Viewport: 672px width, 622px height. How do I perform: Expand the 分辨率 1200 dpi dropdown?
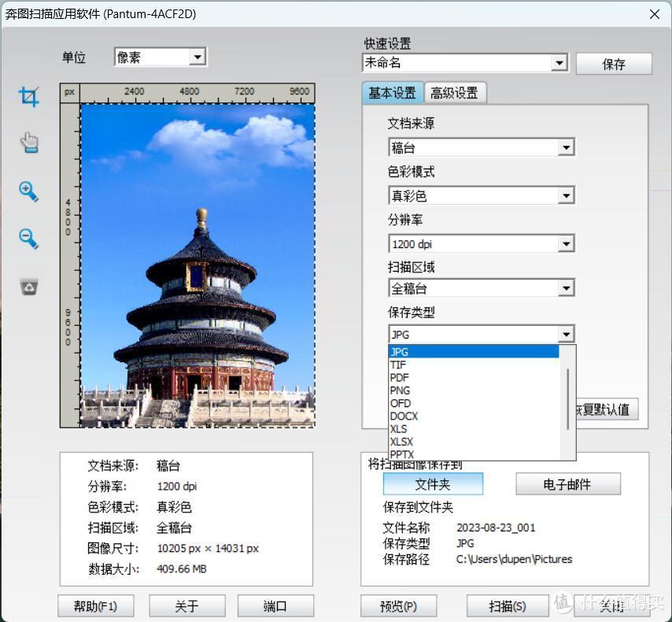coord(565,244)
